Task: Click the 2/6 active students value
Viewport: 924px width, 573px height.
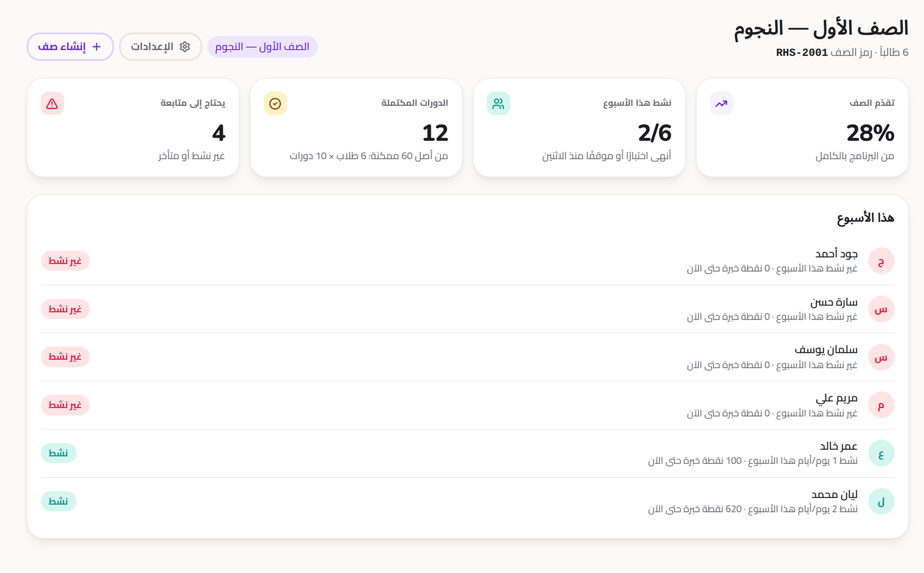Action: 654,133
